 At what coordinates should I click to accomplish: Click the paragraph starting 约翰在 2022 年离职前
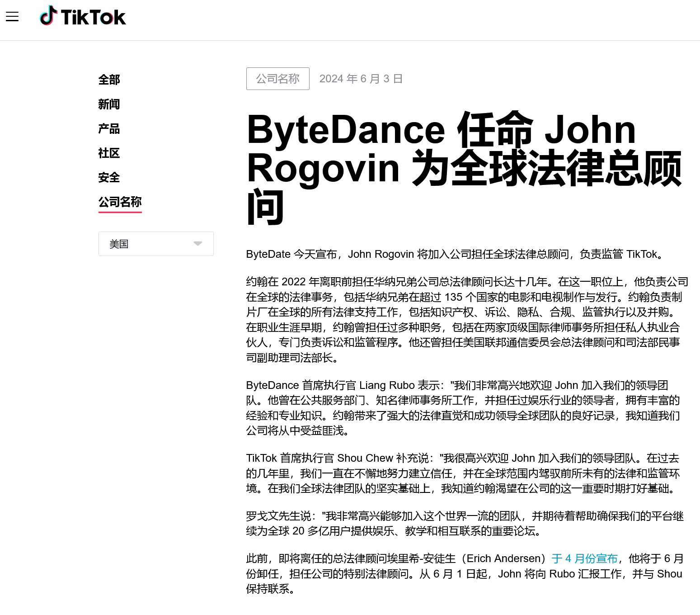pos(467,320)
